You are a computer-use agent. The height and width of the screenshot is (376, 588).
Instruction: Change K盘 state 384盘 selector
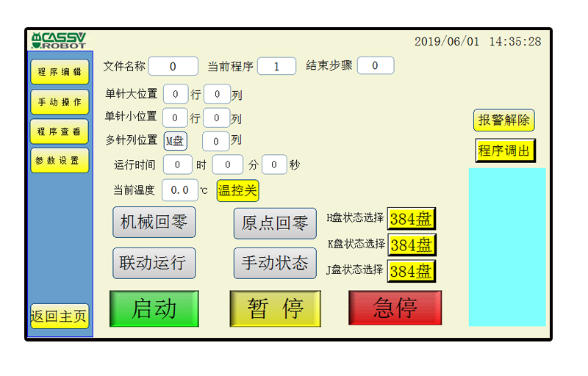(x=411, y=245)
